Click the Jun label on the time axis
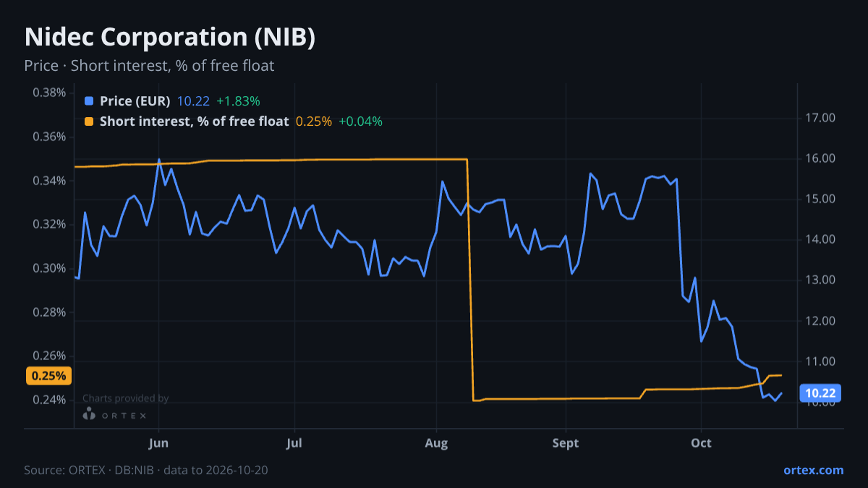 pyautogui.click(x=158, y=443)
